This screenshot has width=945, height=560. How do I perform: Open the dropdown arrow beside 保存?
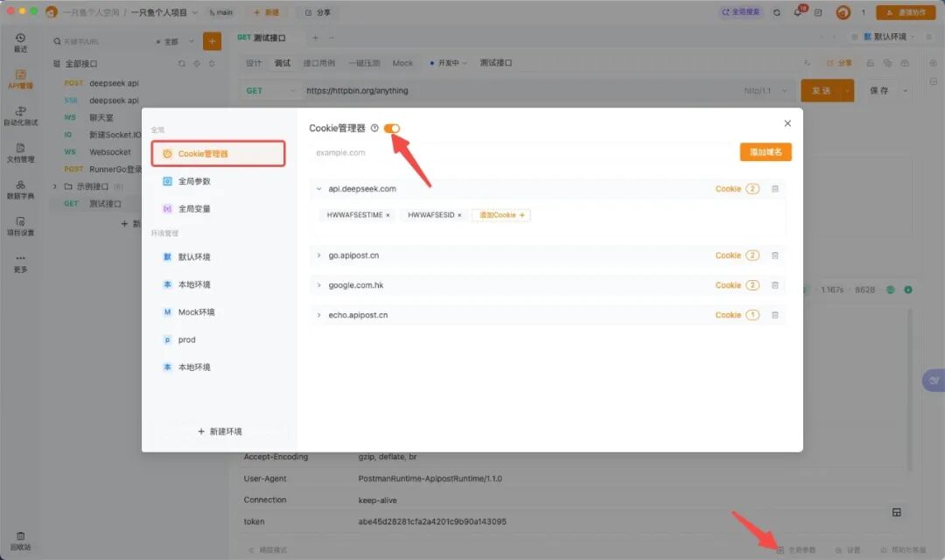(x=905, y=91)
